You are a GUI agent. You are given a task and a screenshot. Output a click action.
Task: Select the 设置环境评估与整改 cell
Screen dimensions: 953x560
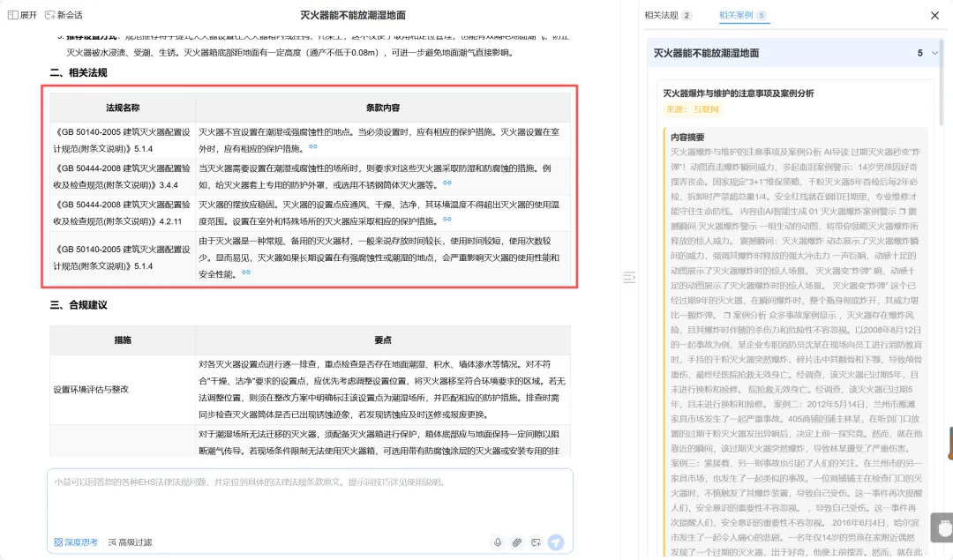[x=122, y=389]
